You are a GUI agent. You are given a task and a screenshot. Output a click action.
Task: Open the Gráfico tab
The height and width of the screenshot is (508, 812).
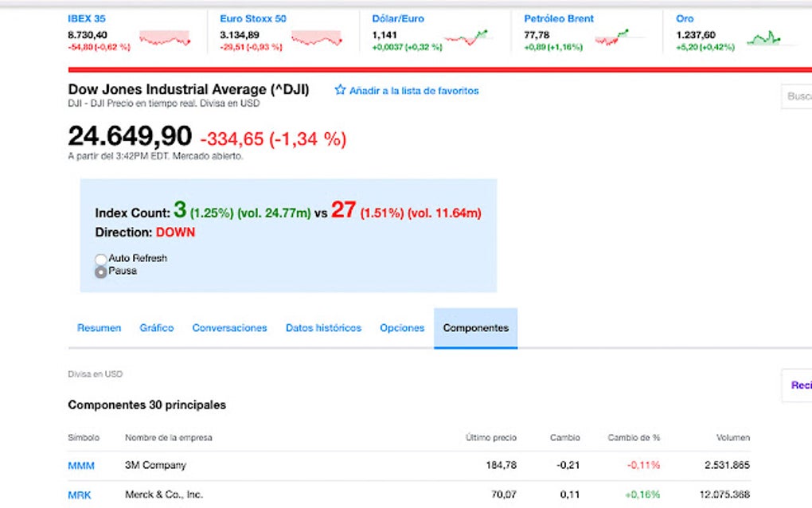pyautogui.click(x=156, y=327)
